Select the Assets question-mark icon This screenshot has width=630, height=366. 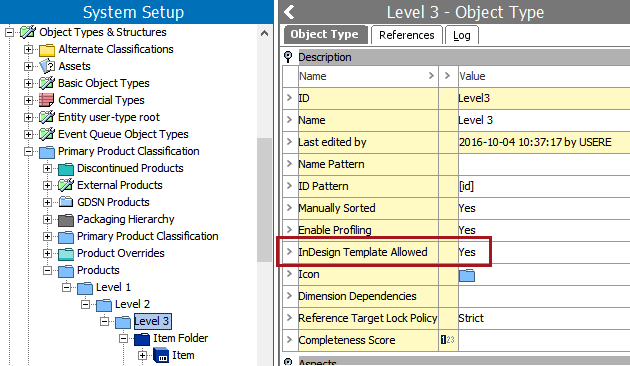pyautogui.click(x=47, y=66)
